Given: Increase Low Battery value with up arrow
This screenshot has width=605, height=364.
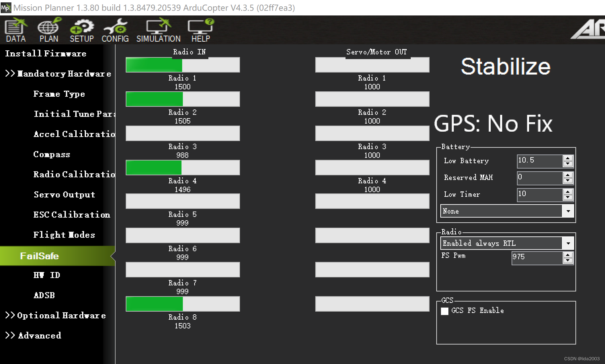Looking at the screenshot, I should pos(568,158).
